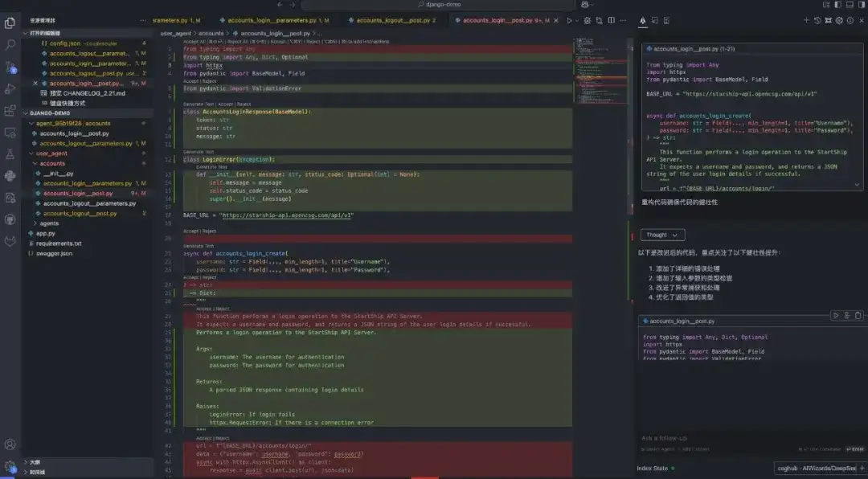
Task: Run the Python file with play icon
Action: [569, 20]
